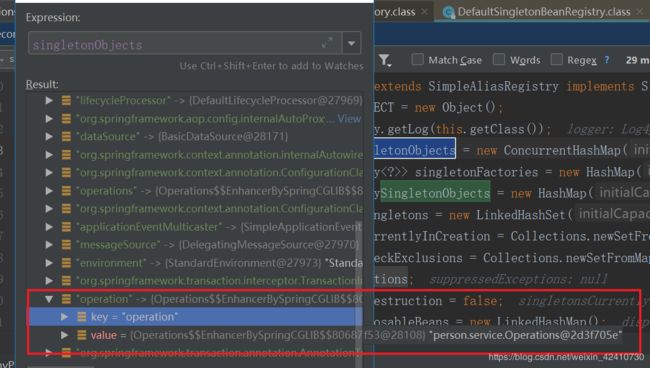Image resolution: width=650 pixels, height=368 pixels.
Task: Click the value field icon
Action: tap(82, 335)
